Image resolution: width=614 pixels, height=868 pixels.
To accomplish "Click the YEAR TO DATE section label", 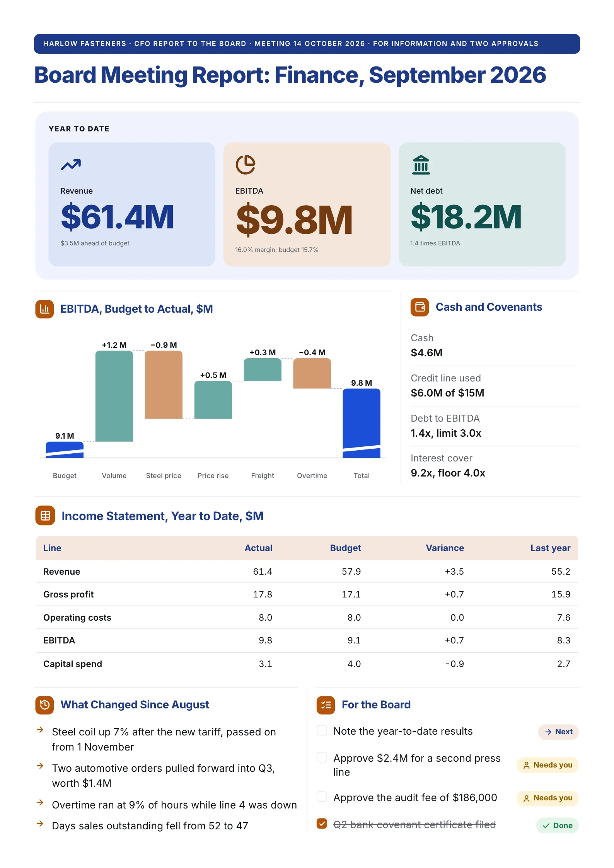I will coord(79,129).
